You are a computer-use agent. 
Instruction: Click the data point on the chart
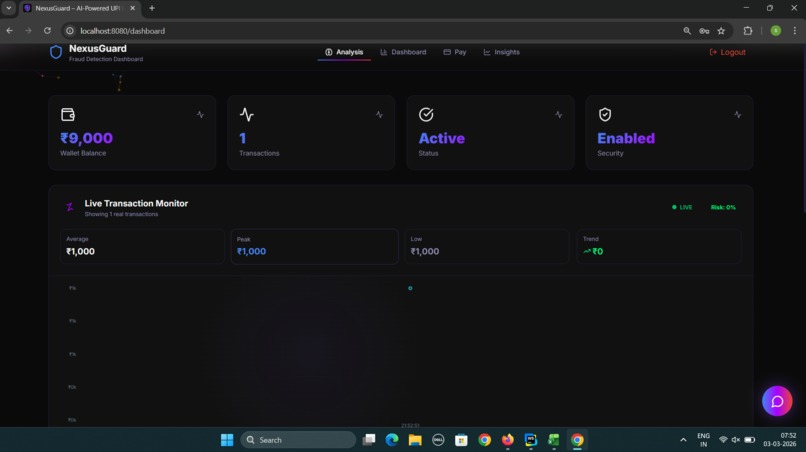(410, 288)
